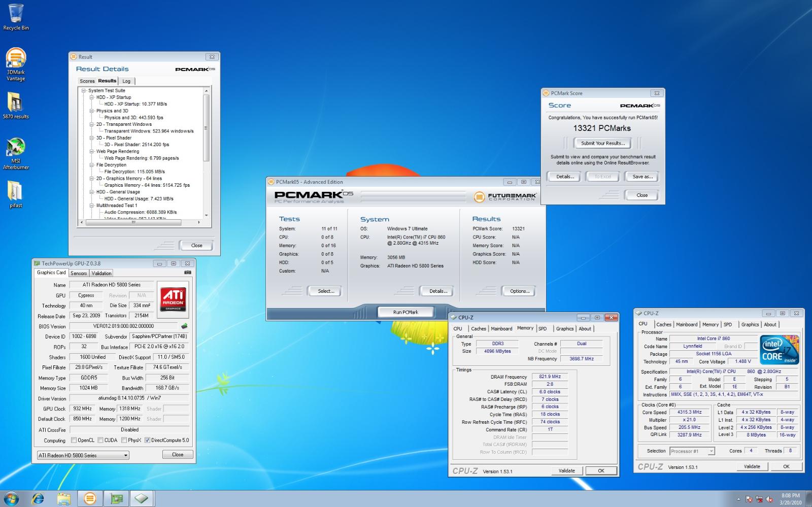812x507 pixels.
Task: Click the Result tree horizontal scrollbar
Action: point(134,222)
